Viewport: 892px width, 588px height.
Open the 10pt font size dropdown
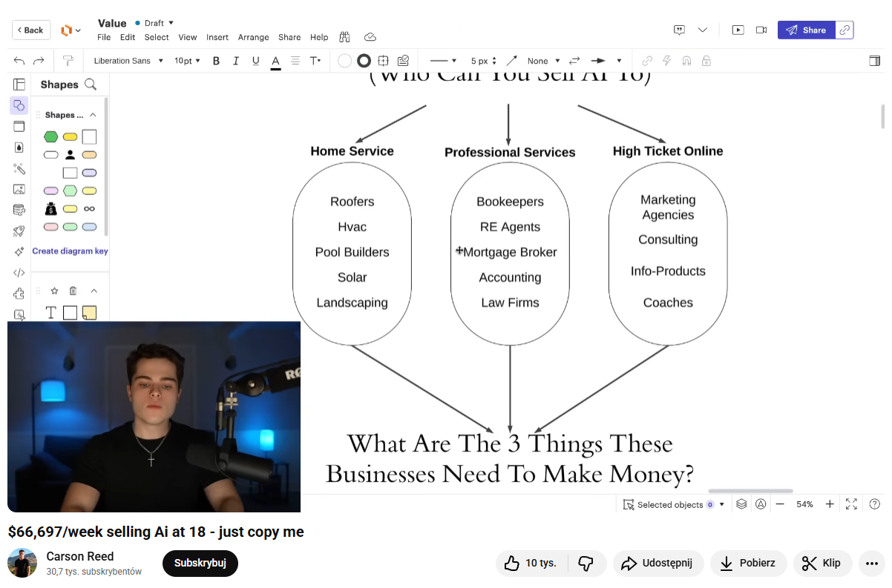(187, 61)
